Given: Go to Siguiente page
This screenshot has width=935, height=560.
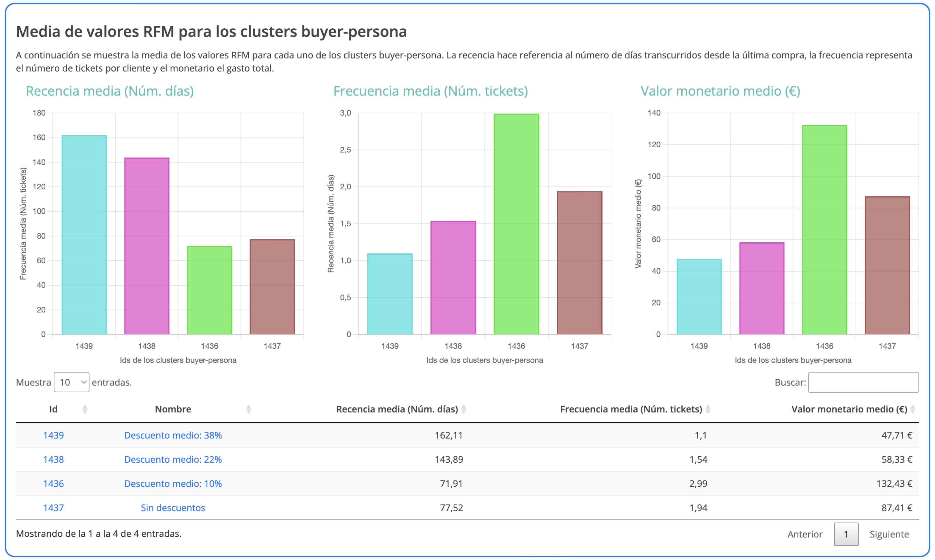Looking at the screenshot, I should (889, 534).
